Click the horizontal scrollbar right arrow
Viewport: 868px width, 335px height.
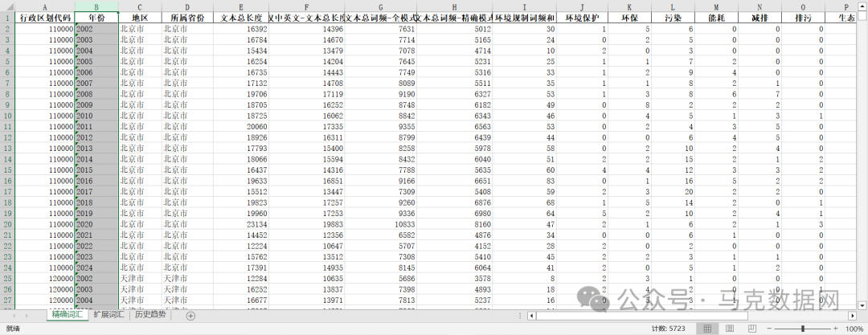[853, 316]
